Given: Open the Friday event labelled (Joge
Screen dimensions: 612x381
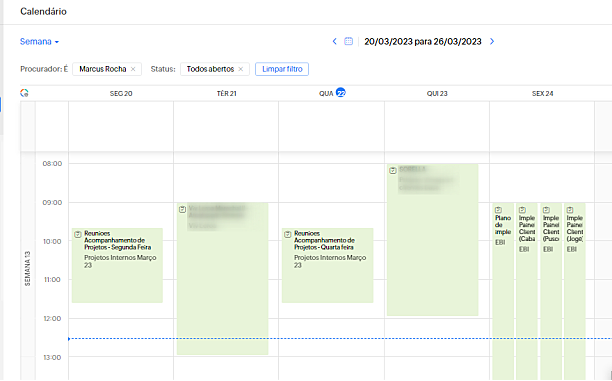Looking at the screenshot, I should [575, 291].
